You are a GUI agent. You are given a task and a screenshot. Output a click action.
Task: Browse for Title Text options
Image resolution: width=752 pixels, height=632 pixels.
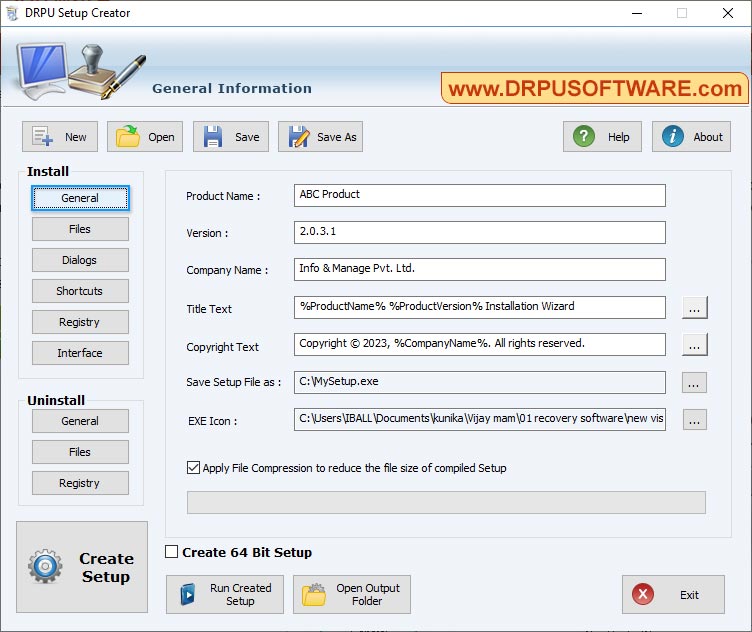[694, 307]
